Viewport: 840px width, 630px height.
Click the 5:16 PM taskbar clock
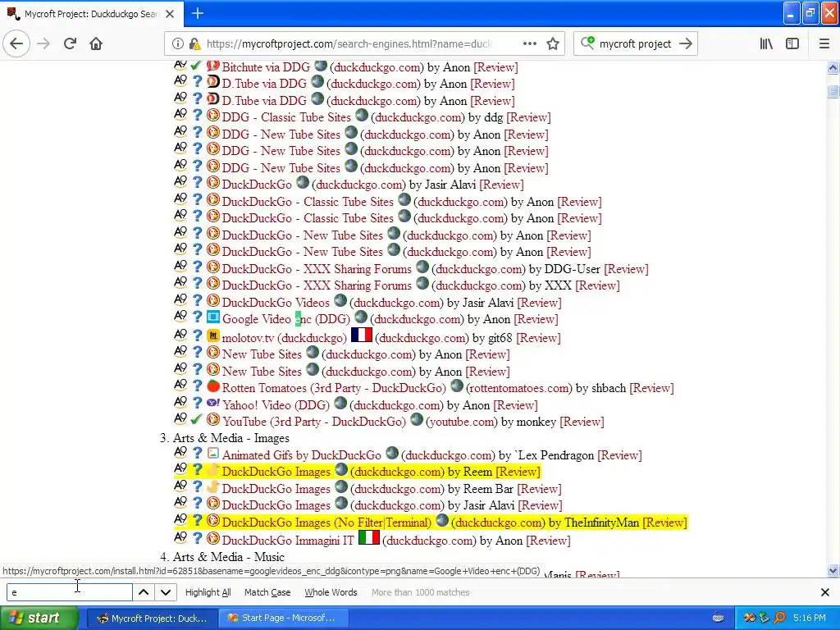(810, 618)
